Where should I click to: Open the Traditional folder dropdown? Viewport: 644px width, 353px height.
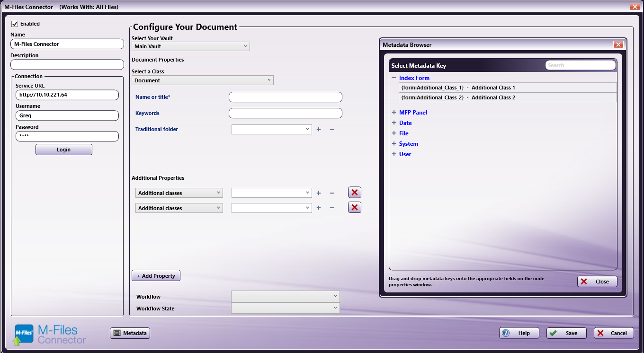tap(271, 129)
